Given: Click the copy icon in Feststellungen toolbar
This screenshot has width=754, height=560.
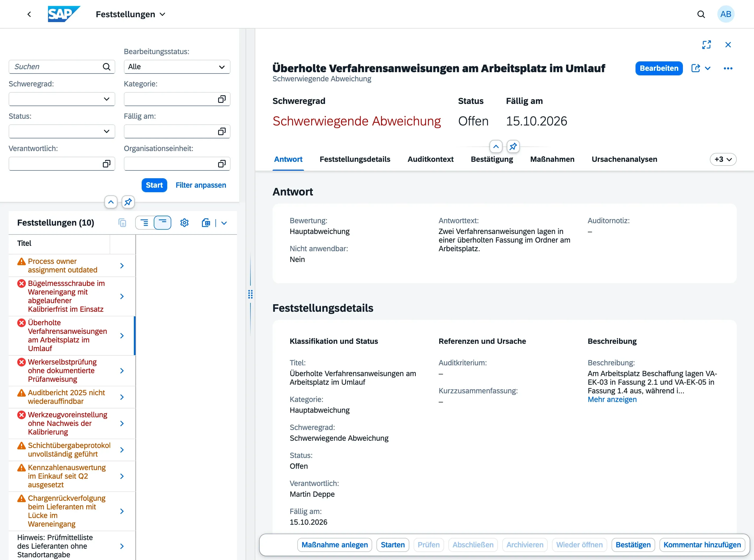Looking at the screenshot, I should pyautogui.click(x=122, y=223).
